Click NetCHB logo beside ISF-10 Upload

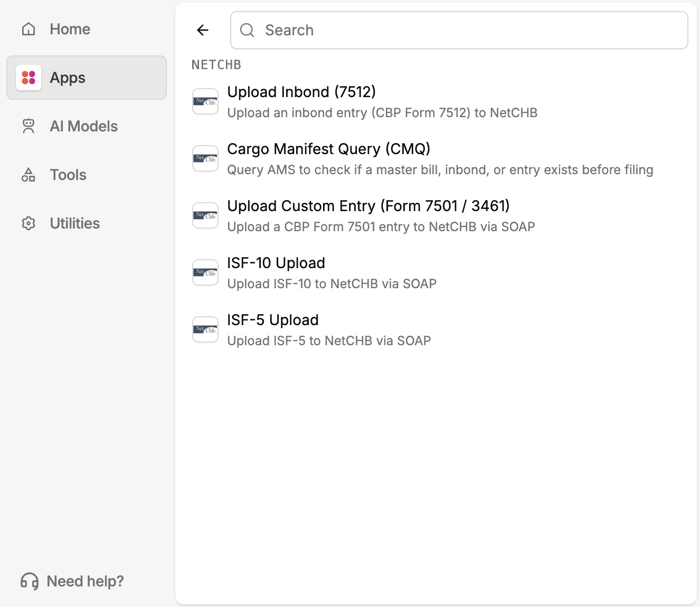(x=205, y=272)
